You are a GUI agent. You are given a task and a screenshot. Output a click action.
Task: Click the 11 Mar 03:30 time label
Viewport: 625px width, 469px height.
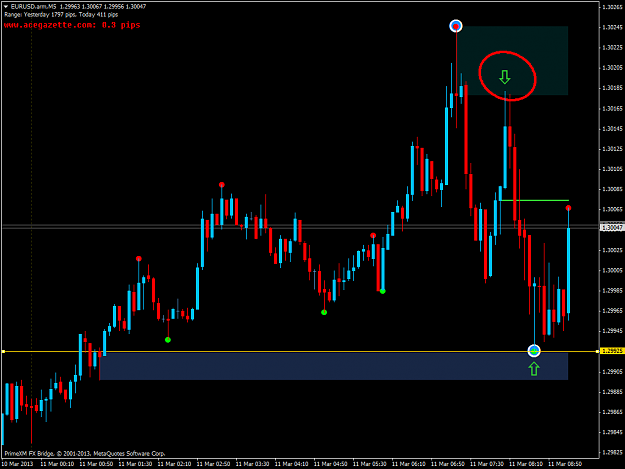253,464
